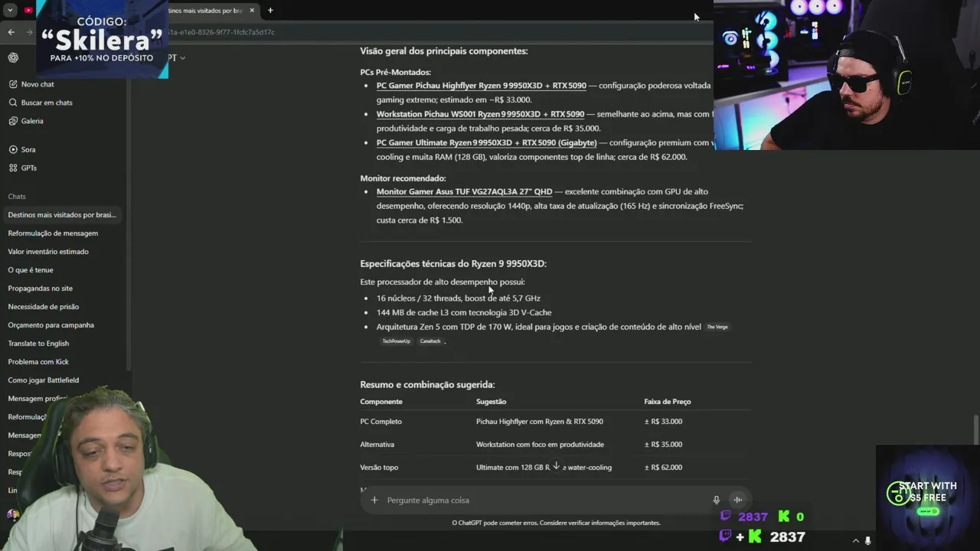Open Novo chat in the sidebar
980x551 pixels.
[31, 84]
